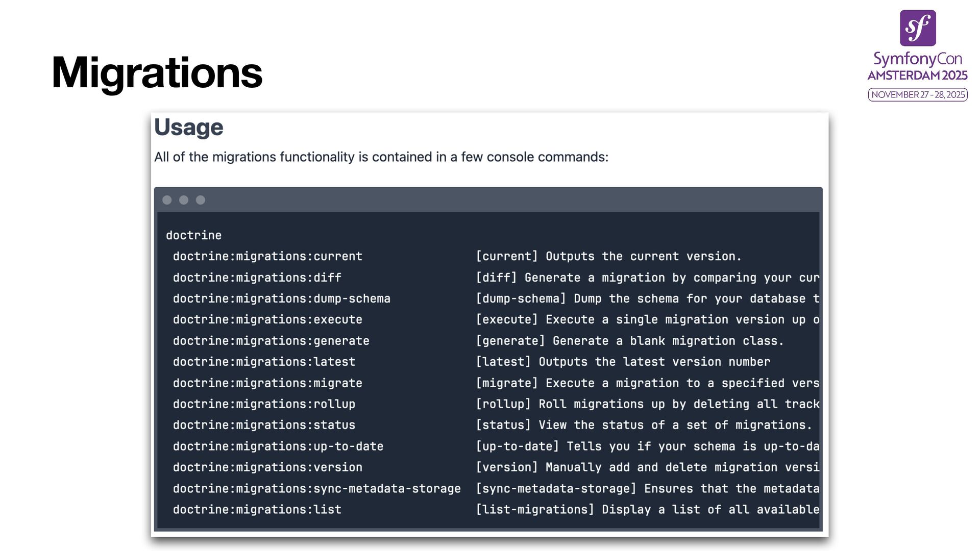This screenshot has height=551, width=980.
Task: Click the Amsterdam 2025 text
Action: [x=917, y=76]
